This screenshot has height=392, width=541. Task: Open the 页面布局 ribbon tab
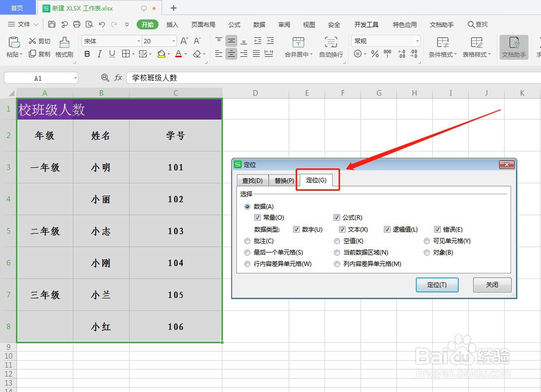point(203,24)
